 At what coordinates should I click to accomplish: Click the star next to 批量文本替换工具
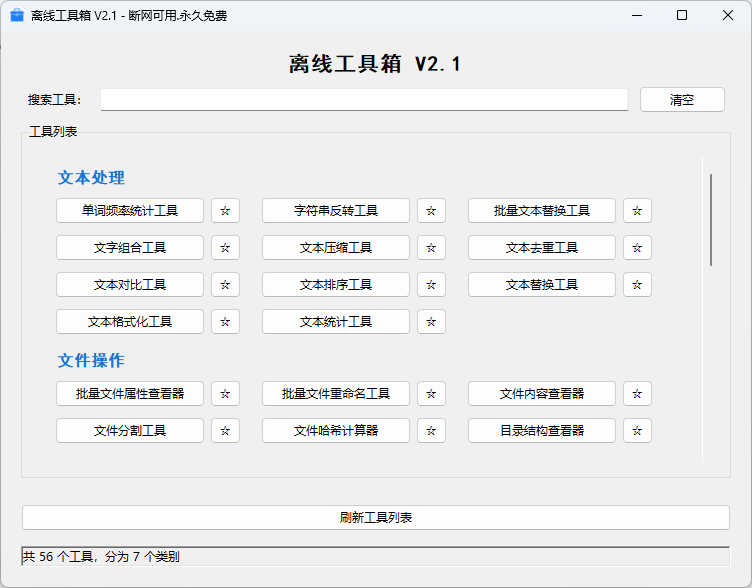[637, 210]
